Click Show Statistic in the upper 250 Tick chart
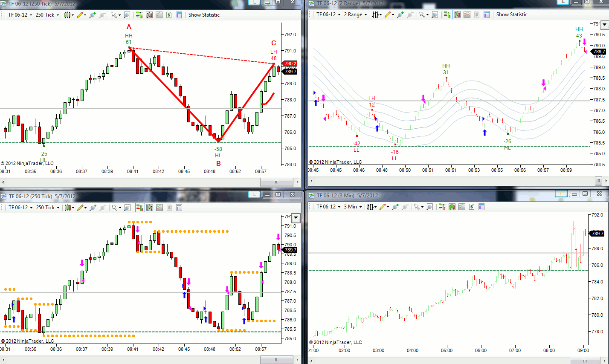The image size is (609, 364). click(204, 15)
